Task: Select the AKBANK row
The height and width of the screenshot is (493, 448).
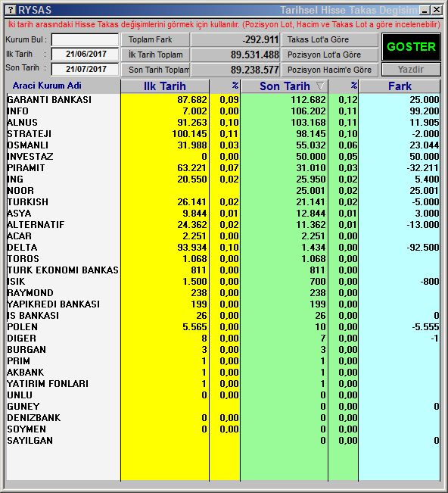Action: pos(223,372)
